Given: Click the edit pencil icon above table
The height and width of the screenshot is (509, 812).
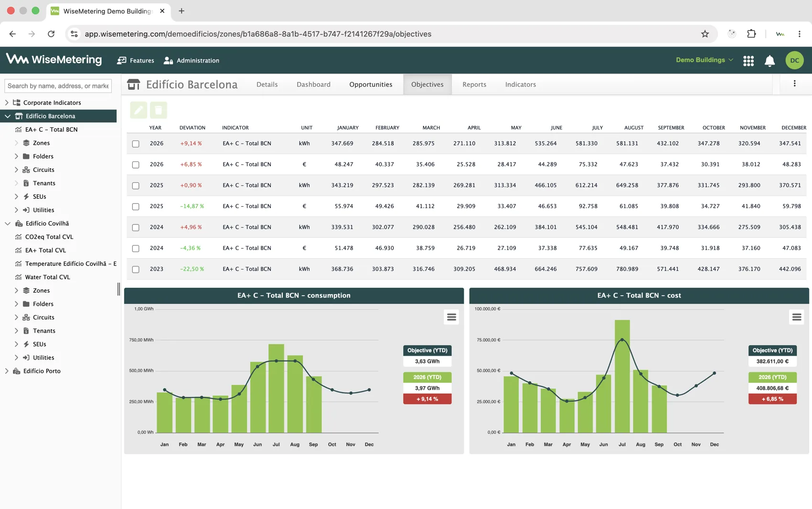Looking at the screenshot, I should [x=139, y=110].
